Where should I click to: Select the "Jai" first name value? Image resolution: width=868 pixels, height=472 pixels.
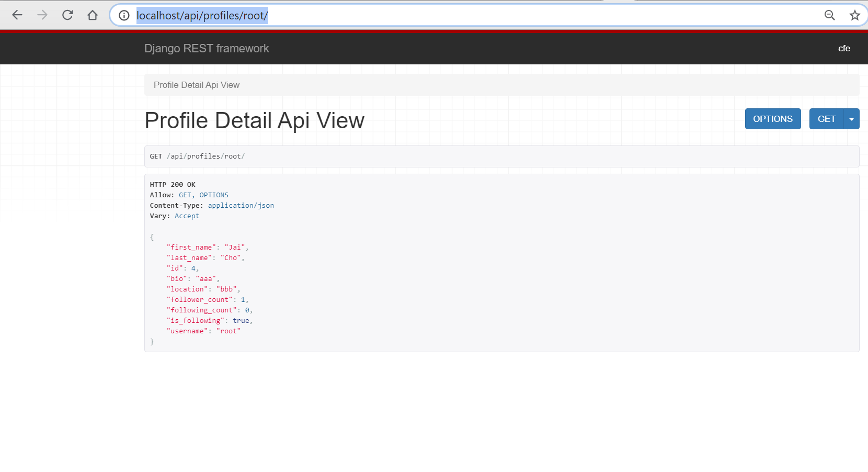(x=235, y=248)
